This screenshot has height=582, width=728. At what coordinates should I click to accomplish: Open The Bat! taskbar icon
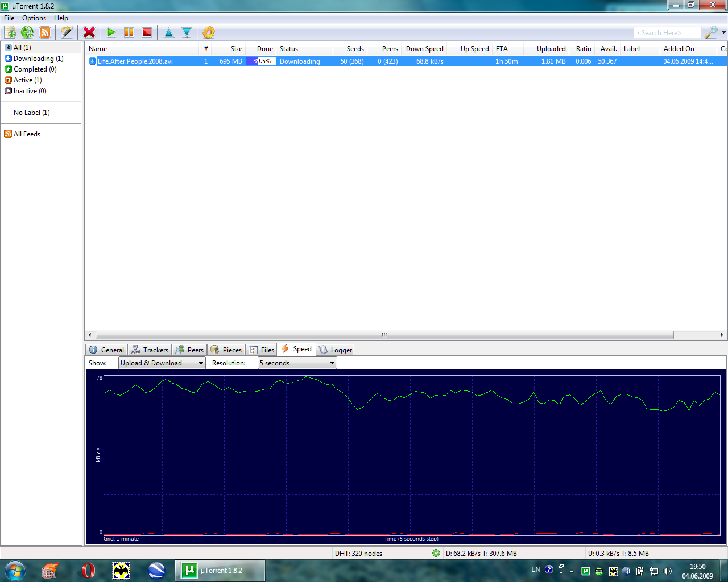121,570
